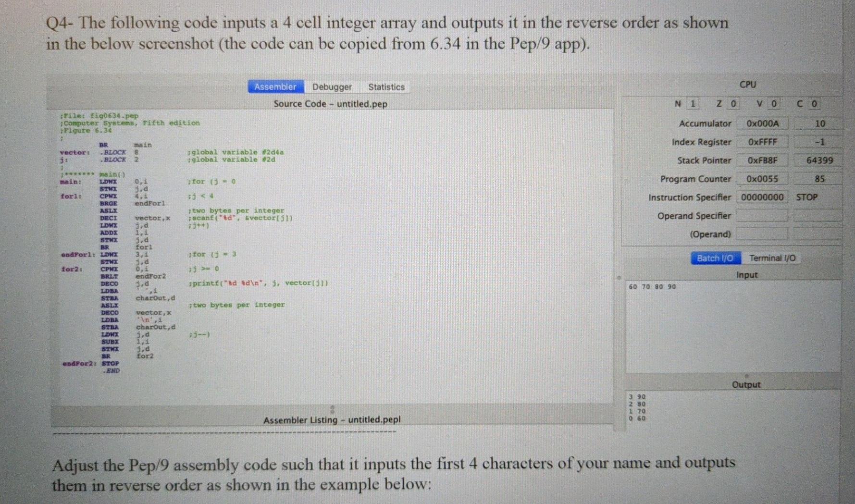Click the Index Register field showing 0xFFFF
The image size is (855, 504).
762,142
